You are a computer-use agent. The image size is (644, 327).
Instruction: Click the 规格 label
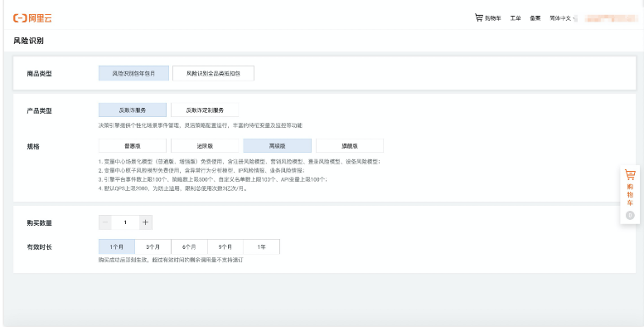(x=33, y=146)
